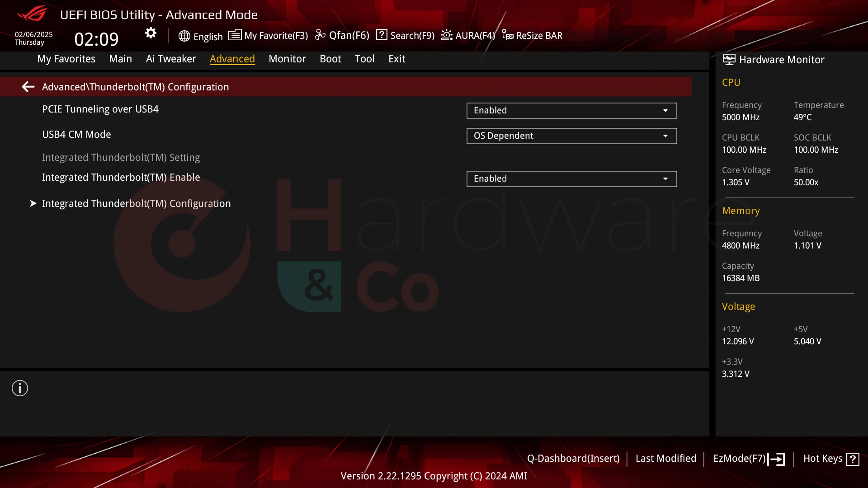Click the info circle icon
Image resolution: width=868 pixels, height=488 pixels.
point(20,388)
